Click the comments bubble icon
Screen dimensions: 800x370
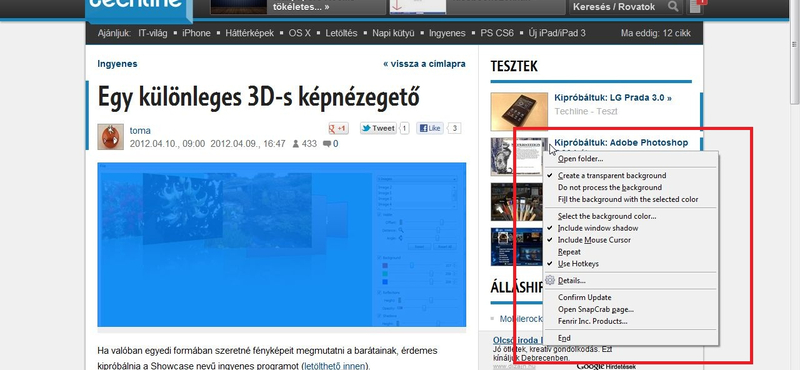pyautogui.click(x=327, y=144)
